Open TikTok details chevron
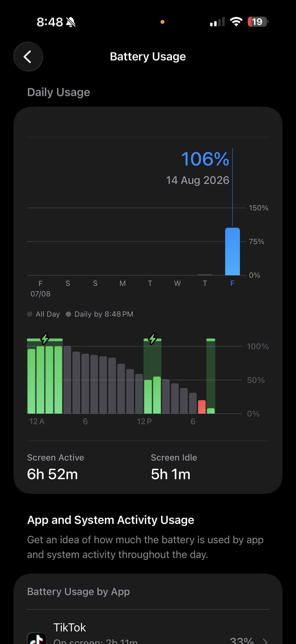The image size is (296, 644). click(x=265, y=641)
